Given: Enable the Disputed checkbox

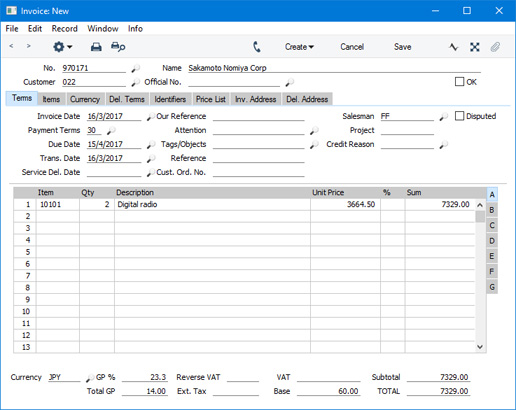Looking at the screenshot, I should (459, 116).
